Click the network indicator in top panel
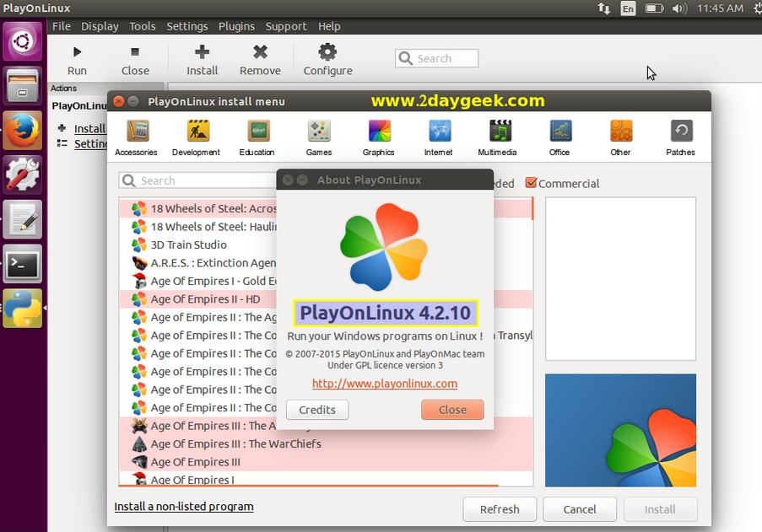 click(x=603, y=8)
